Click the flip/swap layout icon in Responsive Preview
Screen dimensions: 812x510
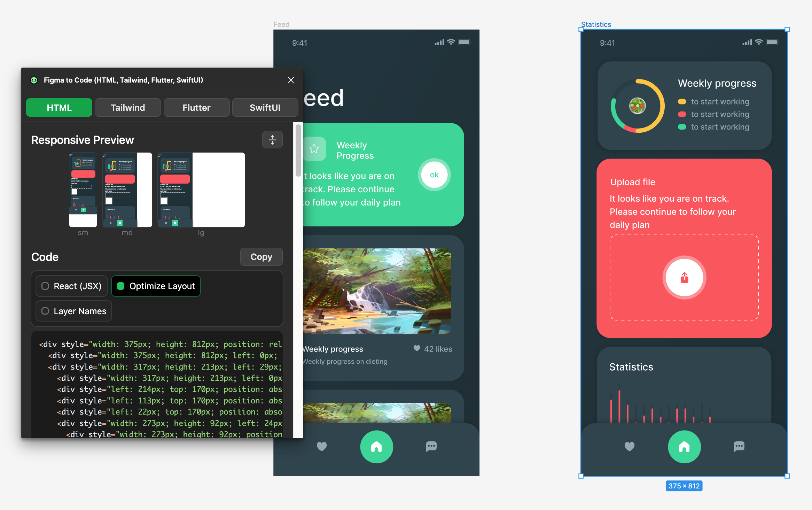pos(272,139)
